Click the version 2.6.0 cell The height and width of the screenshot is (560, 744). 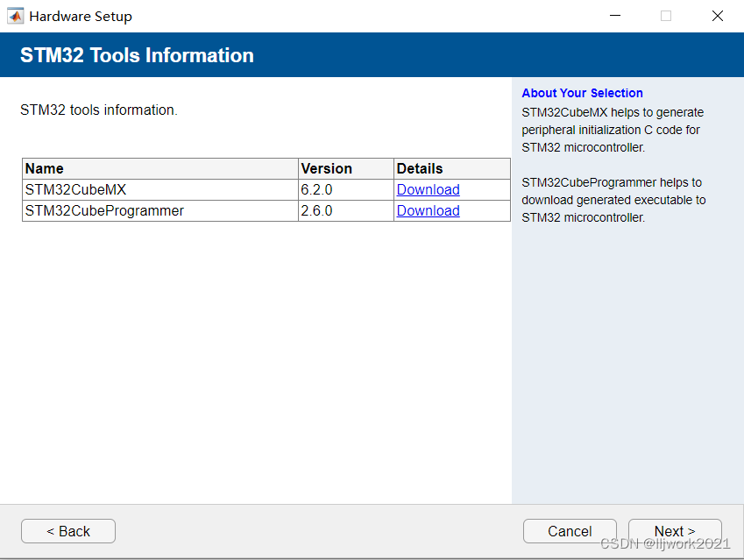coord(319,210)
